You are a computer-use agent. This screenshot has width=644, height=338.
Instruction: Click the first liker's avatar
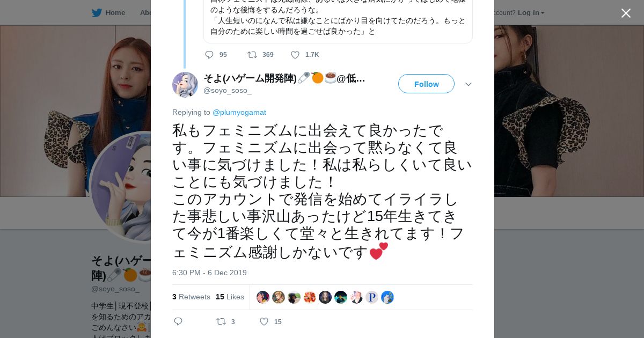point(263,297)
